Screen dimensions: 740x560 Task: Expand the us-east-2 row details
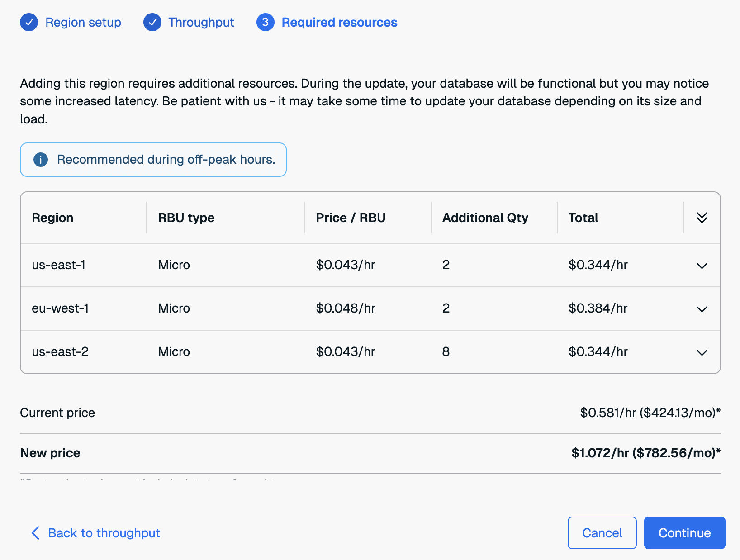pos(702,352)
